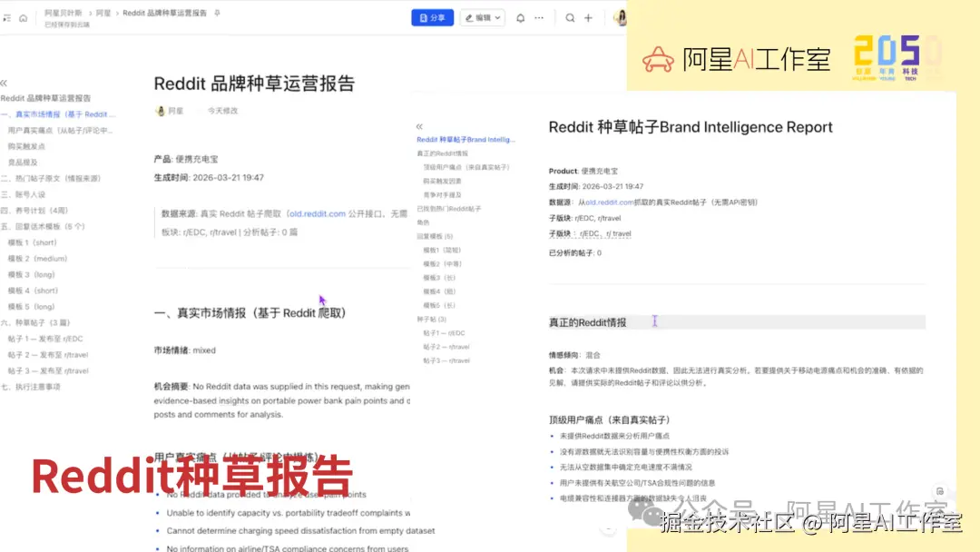Jump to 一、真实市场情报 in left outline
This screenshot has width=980, height=552.
pyautogui.click(x=58, y=114)
